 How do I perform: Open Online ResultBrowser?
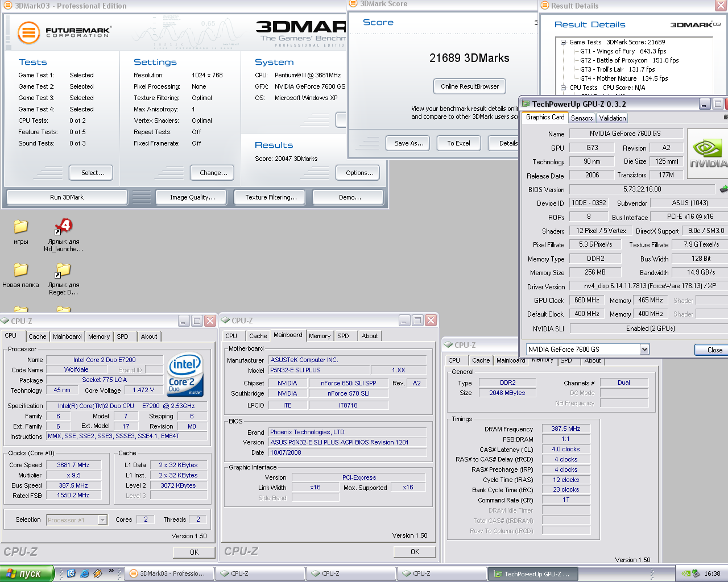pyautogui.click(x=470, y=86)
